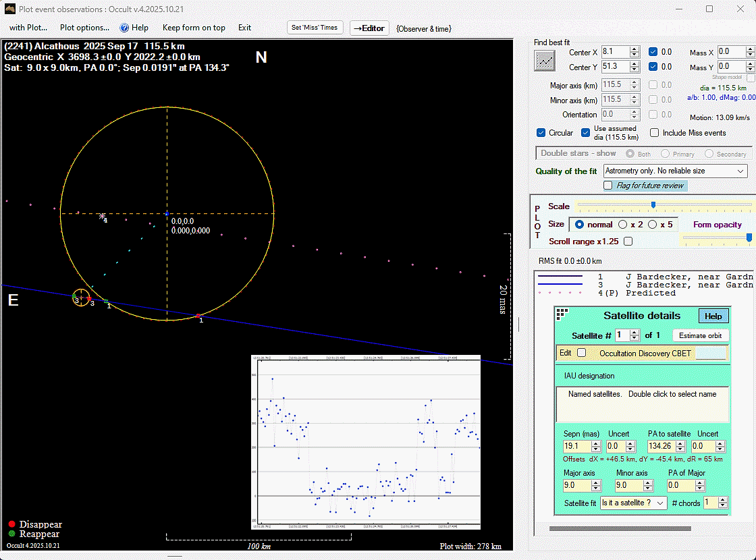Click the light curve graph thumbnail
The height and width of the screenshot is (560, 756).
[365, 442]
